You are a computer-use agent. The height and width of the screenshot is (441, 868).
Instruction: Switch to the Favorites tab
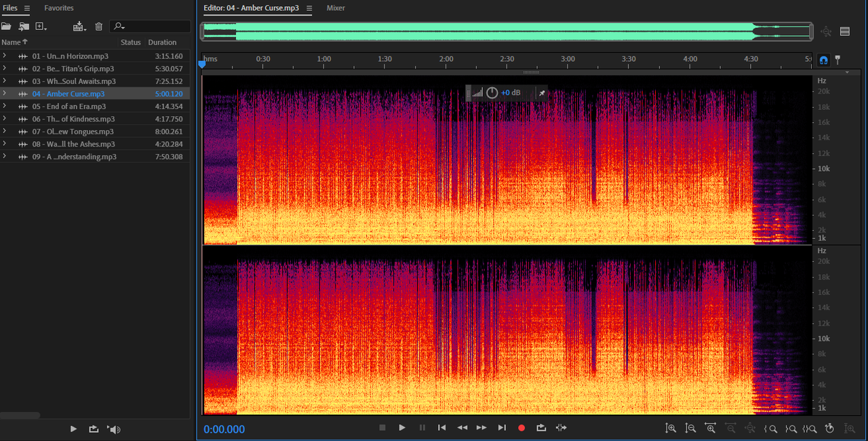point(59,8)
